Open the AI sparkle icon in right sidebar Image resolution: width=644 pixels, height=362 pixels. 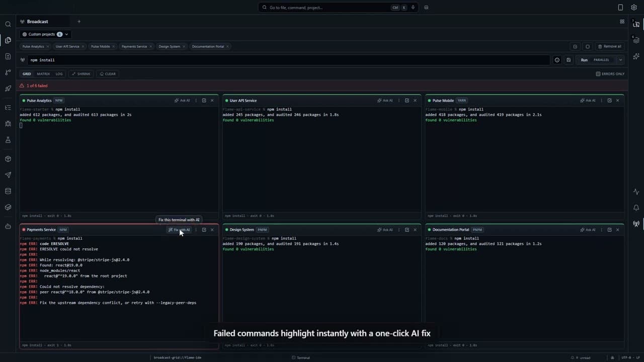[636, 56]
